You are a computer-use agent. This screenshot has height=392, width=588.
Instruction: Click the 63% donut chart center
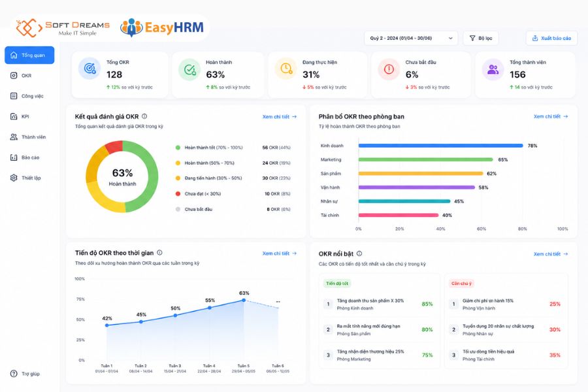[x=122, y=176]
